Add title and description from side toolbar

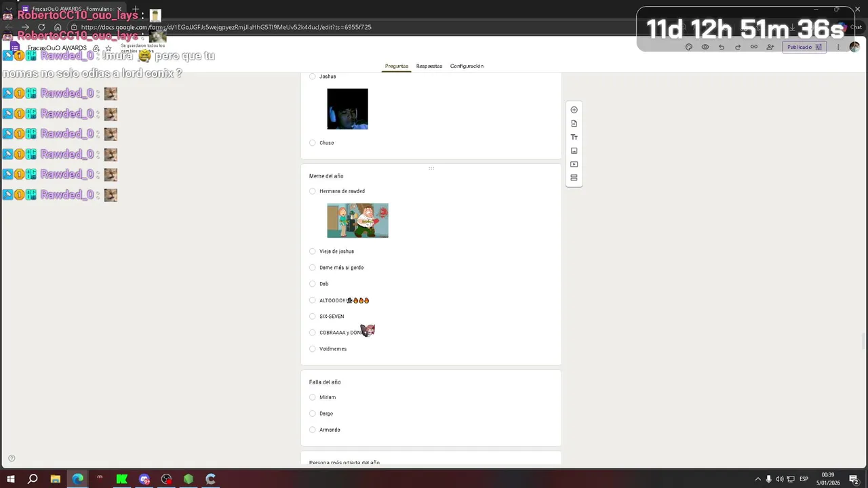click(x=574, y=137)
